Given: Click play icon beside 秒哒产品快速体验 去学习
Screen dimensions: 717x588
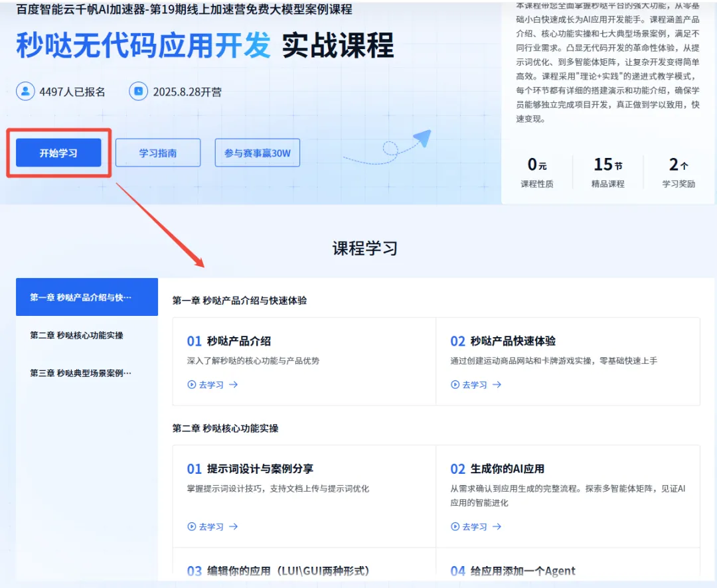Looking at the screenshot, I should (455, 384).
